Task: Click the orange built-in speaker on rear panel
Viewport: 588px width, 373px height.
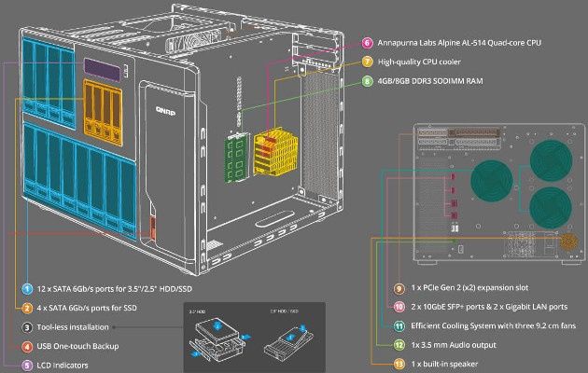Action: pyautogui.click(x=569, y=242)
